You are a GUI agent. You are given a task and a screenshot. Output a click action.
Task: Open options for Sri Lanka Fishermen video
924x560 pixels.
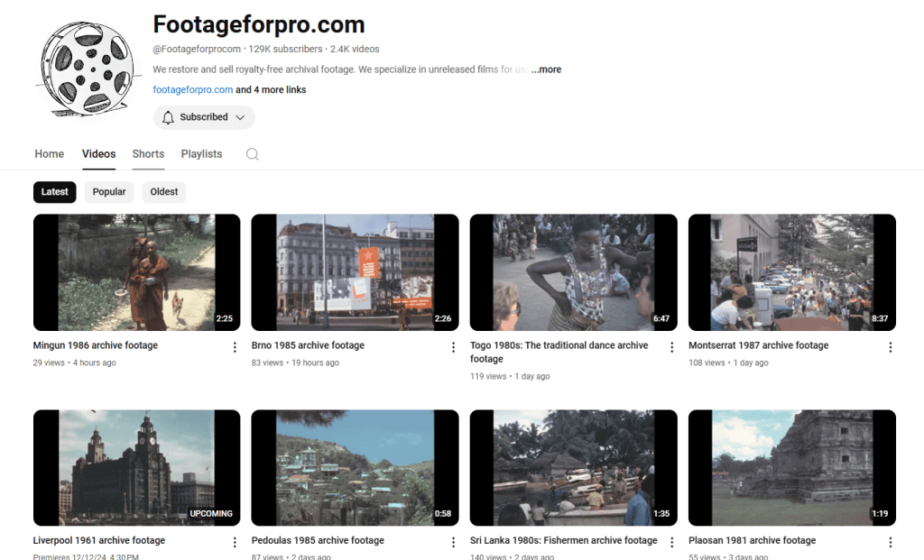click(x=671, y=542)
